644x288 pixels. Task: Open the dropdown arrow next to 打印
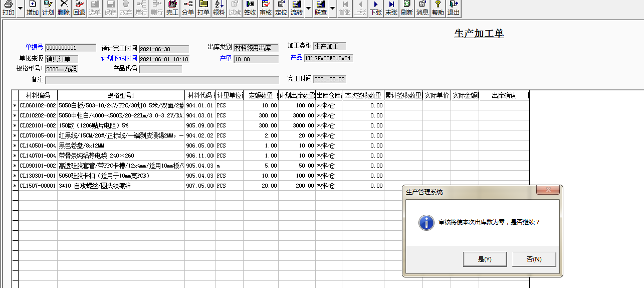click(x=20, y=8)
